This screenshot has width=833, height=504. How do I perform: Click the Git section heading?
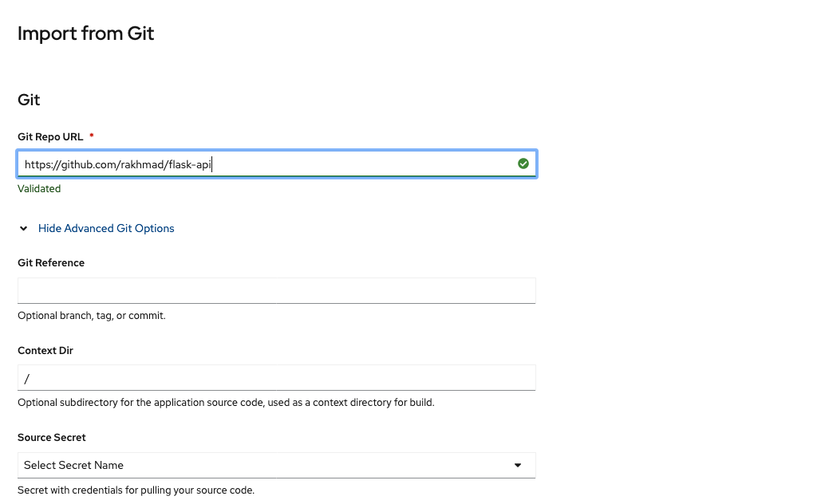(28, 100)
